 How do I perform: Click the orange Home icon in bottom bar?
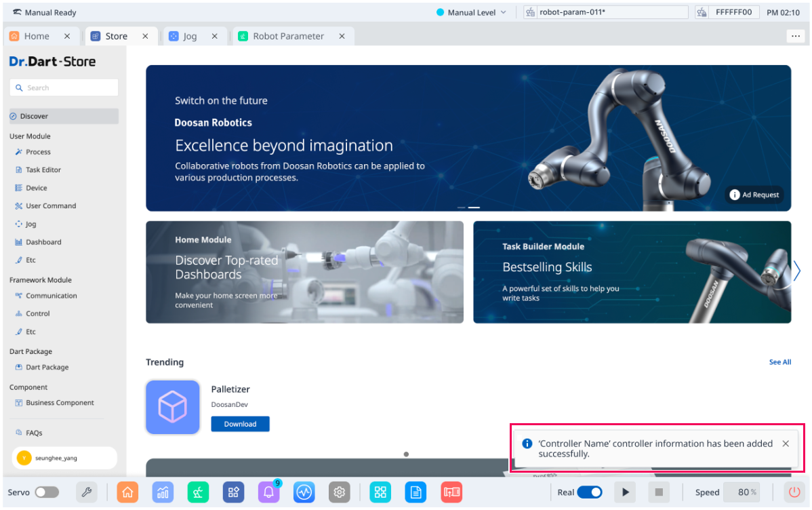(127, 492)
